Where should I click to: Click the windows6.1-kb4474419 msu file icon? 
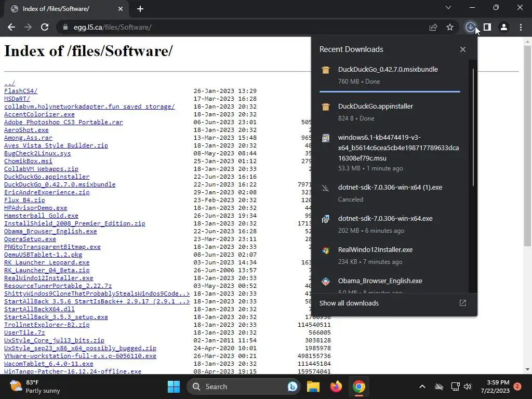point(326,138)
